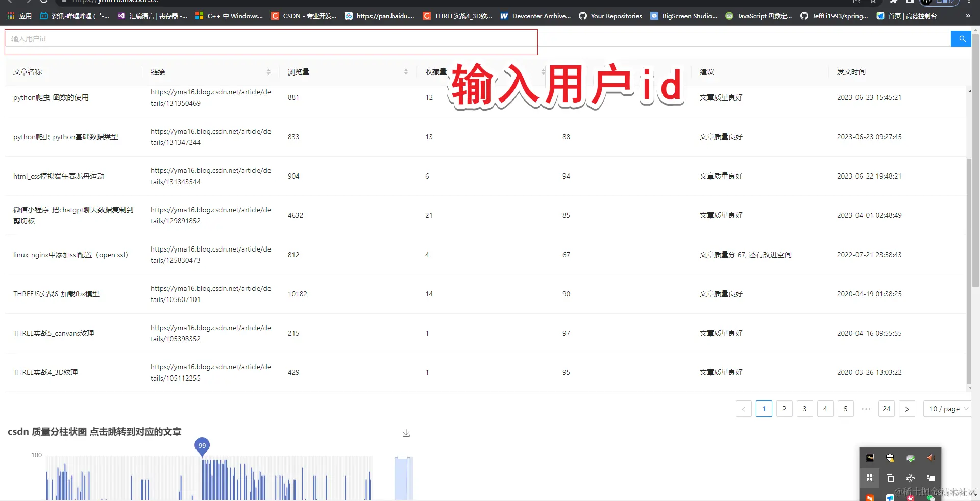Click the 输入用户id input field
Image resolution: width=980 pixels, height=501 pixels.
(204, 38)
